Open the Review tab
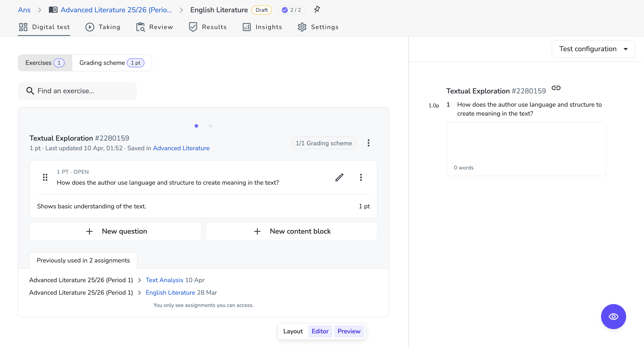Image resolution: width=644 pixels, height=347 pixels. point(154,27)
